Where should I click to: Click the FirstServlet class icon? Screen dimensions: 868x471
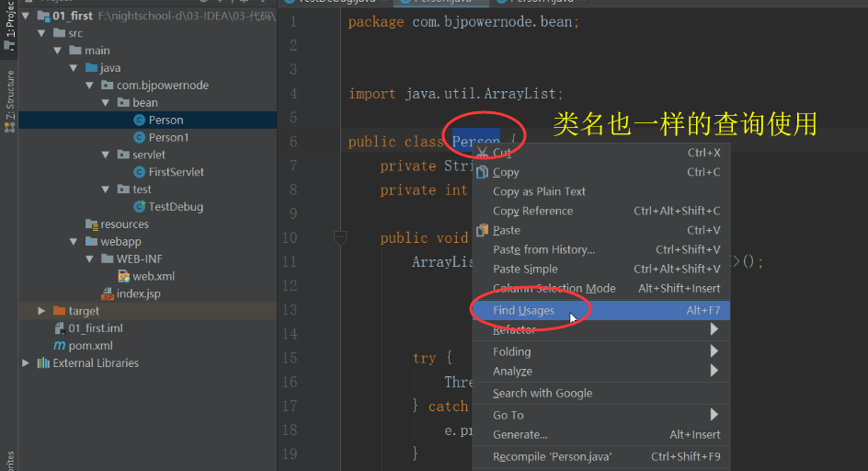click(x=140, y=172)
